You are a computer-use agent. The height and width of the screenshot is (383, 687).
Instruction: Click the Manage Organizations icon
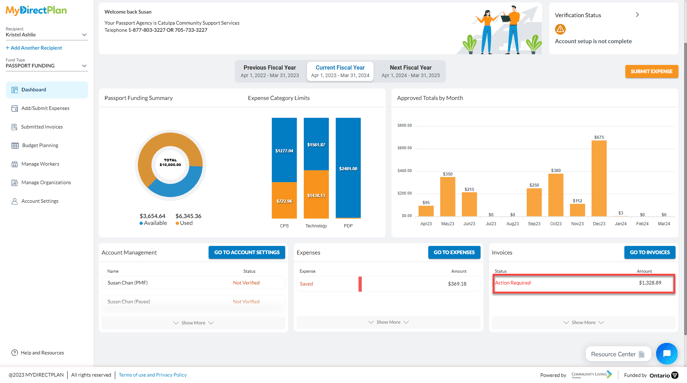[14, 183]
